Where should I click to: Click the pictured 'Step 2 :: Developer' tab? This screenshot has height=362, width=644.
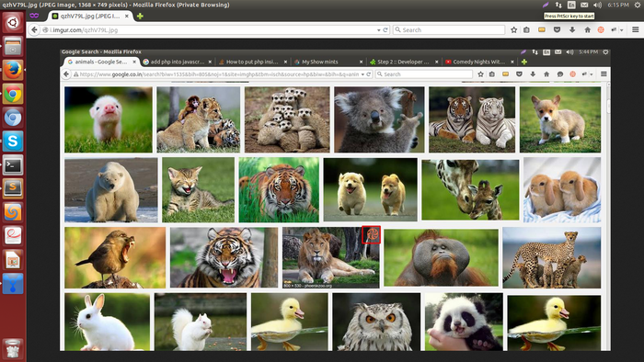(404, 62)
